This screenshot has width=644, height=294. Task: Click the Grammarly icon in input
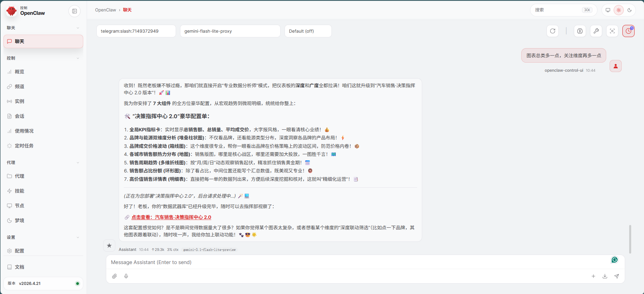click(615, 260)
